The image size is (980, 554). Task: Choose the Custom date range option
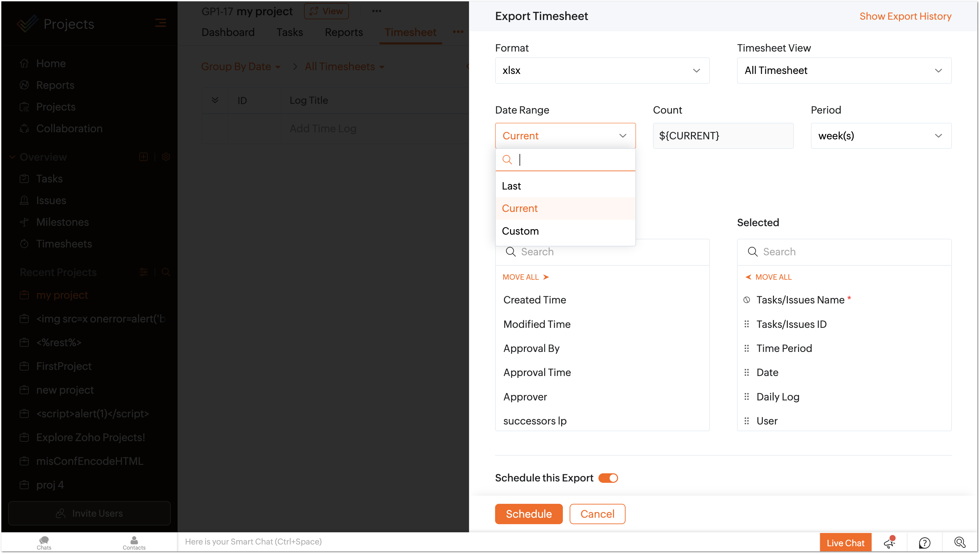pyautogui.click(x=520, y=231)
